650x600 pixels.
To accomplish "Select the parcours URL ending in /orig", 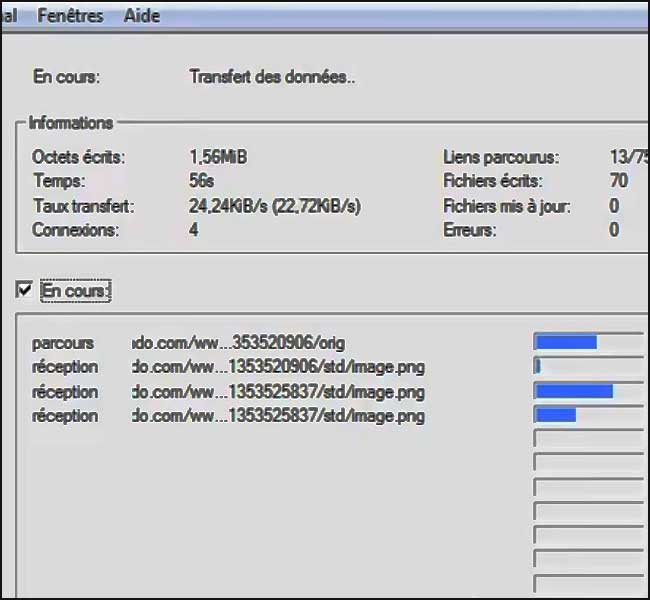I will click(x=238, y=343).
